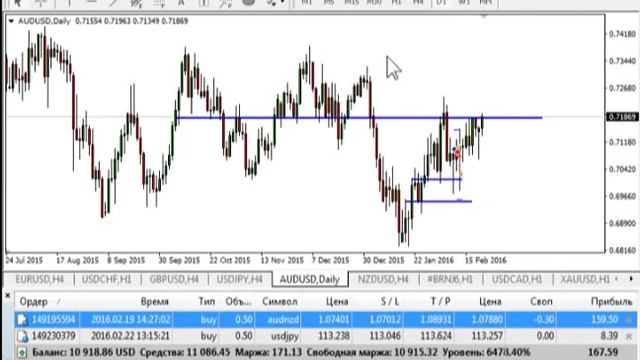The width and height of the screenshot is (640, 360).
Task: Click the balance row icon beside Баланс
Action: click(22, 353)
